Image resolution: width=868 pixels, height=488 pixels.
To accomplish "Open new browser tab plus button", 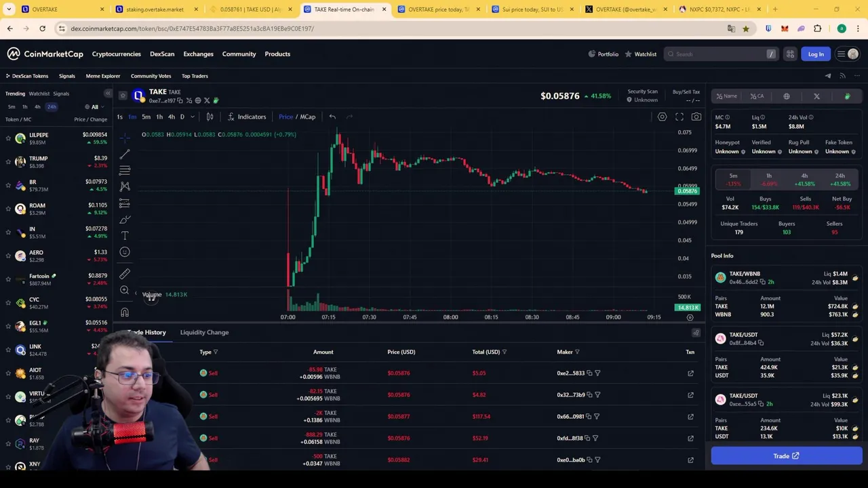I will 775,9.
